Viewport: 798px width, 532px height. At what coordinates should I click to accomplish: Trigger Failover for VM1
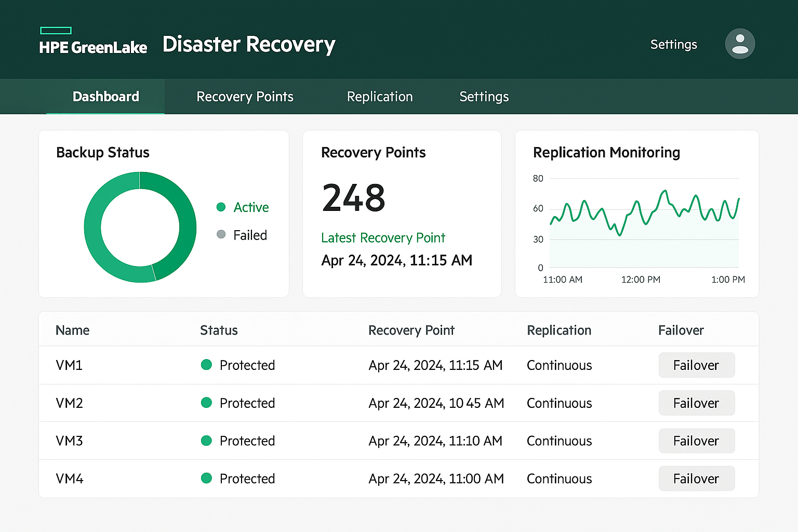click(x=697, y=365)
